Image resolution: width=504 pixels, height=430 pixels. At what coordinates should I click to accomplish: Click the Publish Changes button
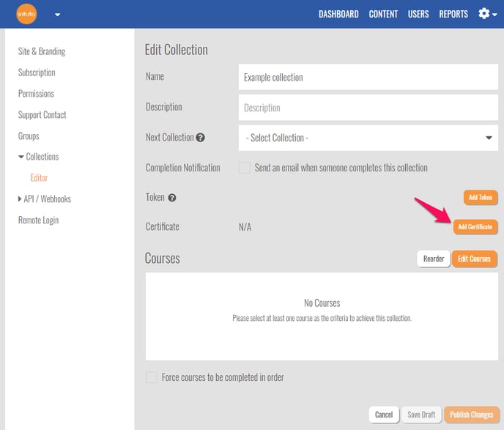pyautogui.click(x=472, y=415)
